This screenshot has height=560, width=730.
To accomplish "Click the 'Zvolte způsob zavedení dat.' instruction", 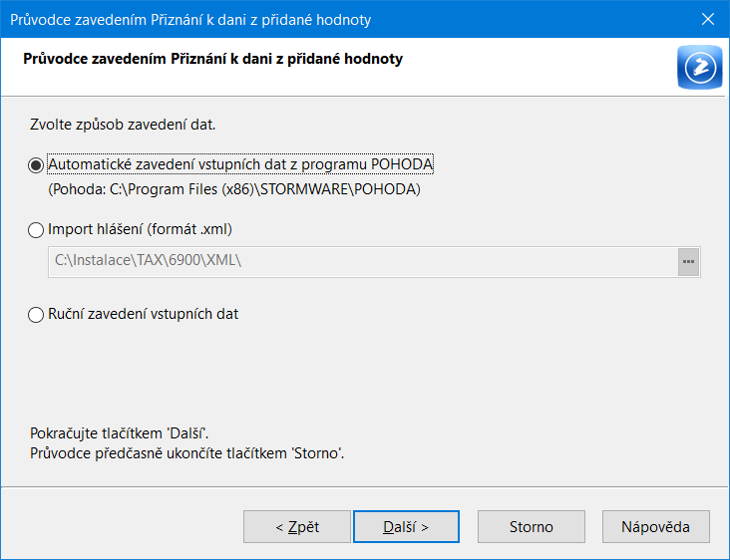I will [123, 125].
